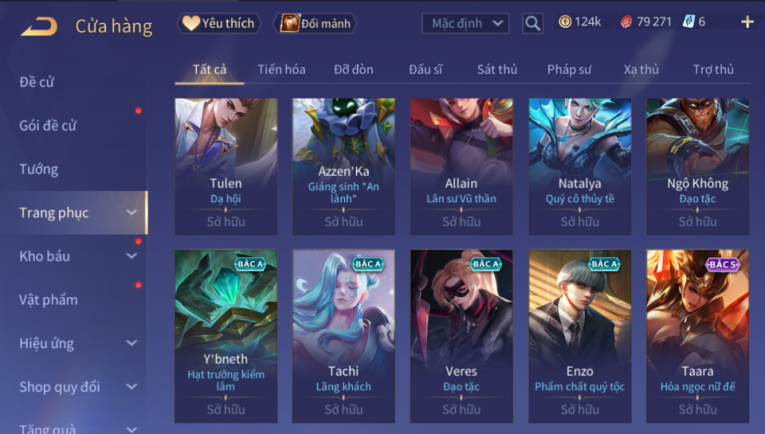Screen dimensions: 765x434
Task: Tap the blue voucher currency icon
Action: (688, 21)
